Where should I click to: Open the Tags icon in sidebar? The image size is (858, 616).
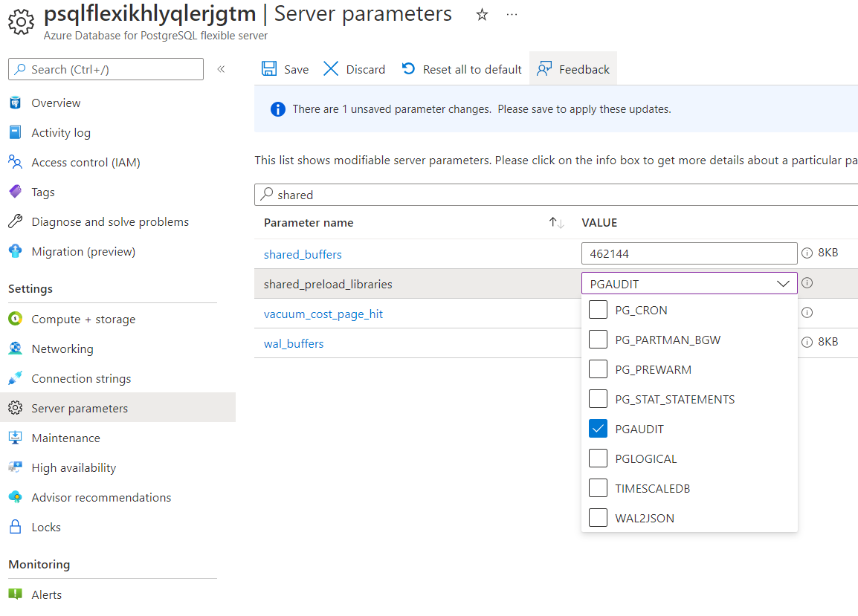[16, 192]
